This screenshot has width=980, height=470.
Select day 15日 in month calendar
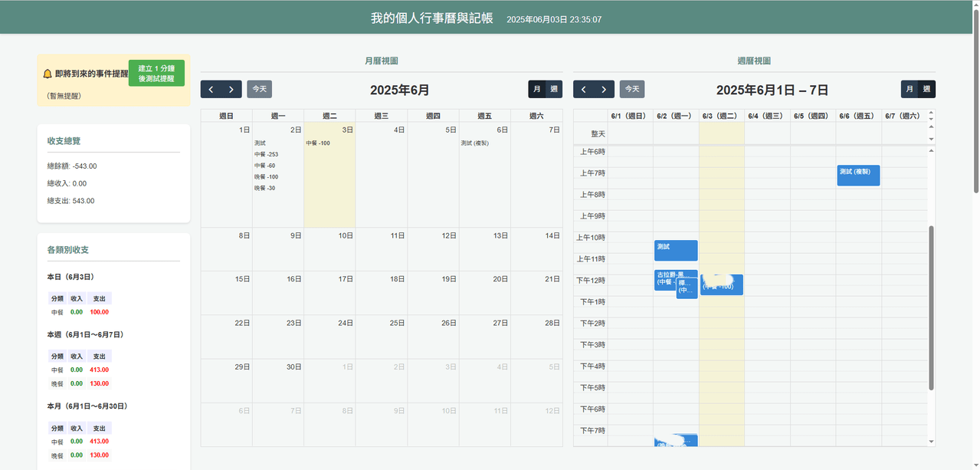[x=242, y=279]
